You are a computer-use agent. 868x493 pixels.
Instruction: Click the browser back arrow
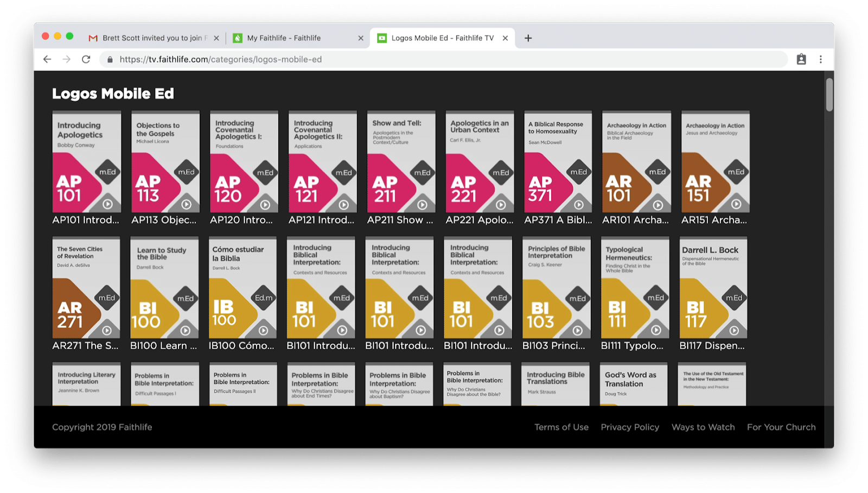coord(47,59)
